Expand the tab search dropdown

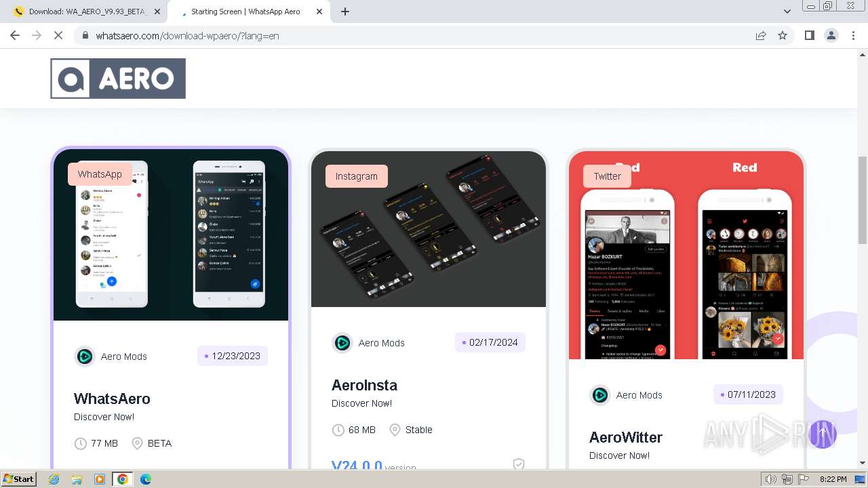tap(787, 12)
